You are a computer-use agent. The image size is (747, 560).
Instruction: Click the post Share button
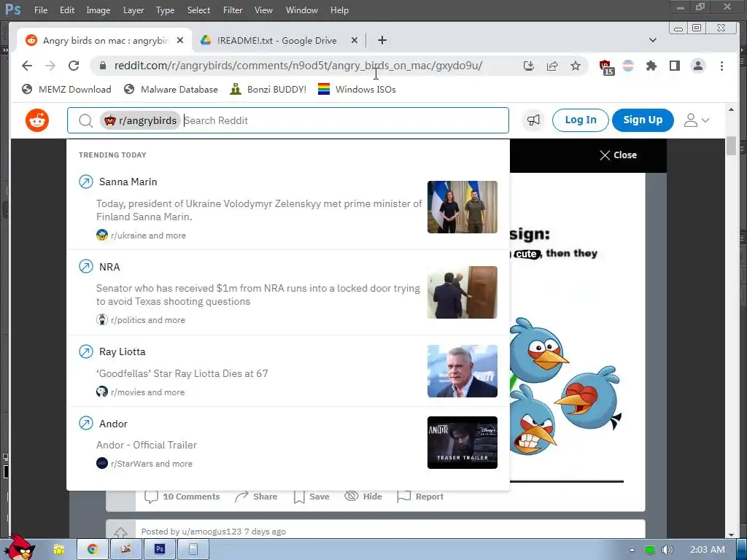[256, 497]
